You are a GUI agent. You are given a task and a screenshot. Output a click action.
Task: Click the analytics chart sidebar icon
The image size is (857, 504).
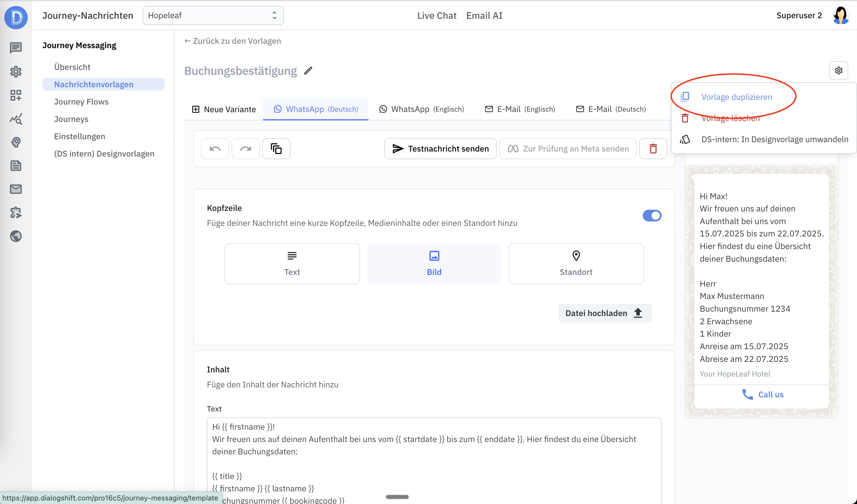coord(16,119)
